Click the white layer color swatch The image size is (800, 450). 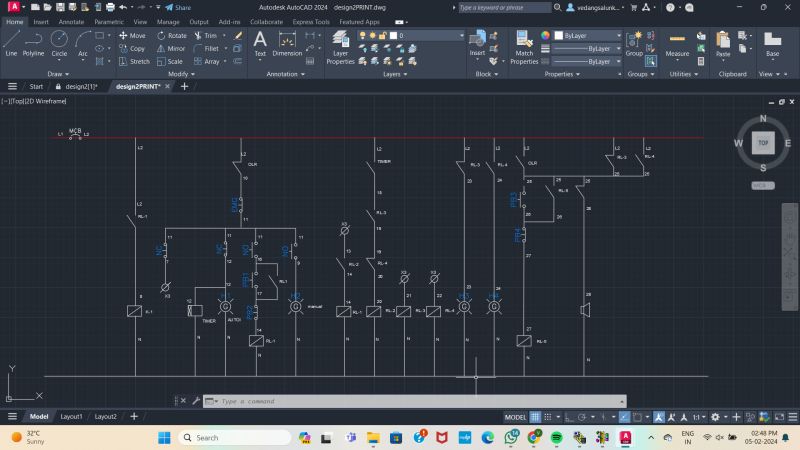(x=393, y=35)
